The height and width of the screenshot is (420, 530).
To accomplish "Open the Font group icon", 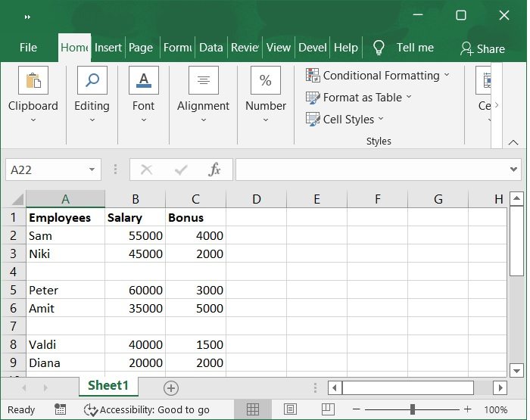I will [143, 81].
